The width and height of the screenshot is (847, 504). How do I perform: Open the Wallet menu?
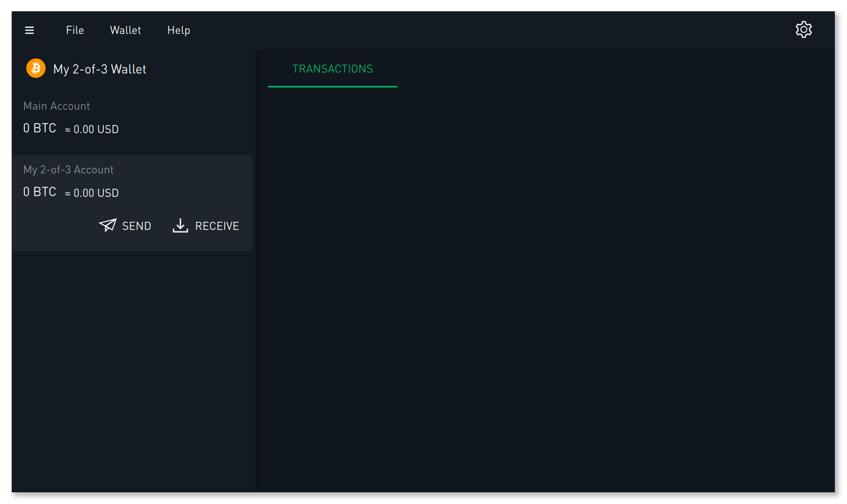point(125,30)
